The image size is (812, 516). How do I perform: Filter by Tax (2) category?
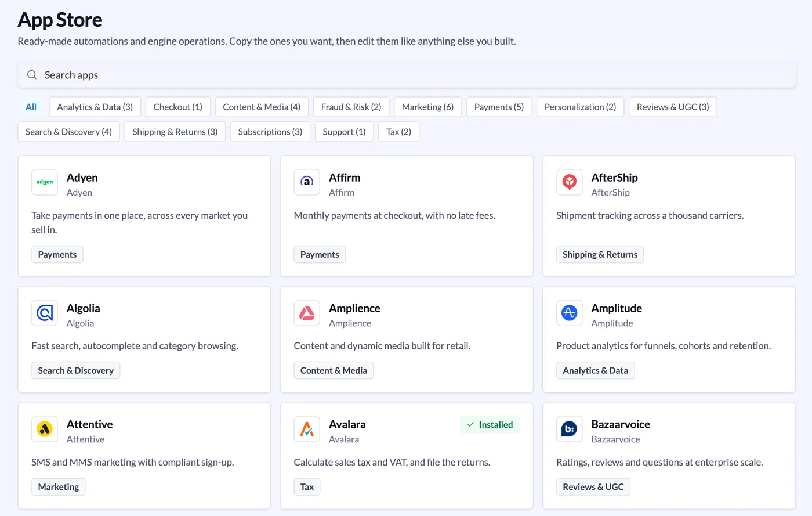[x=398, y=132]
